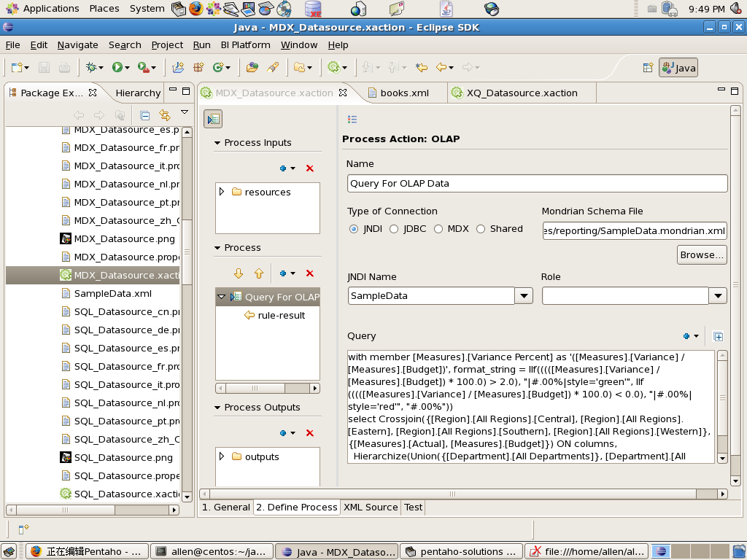Open the JNDI Name dropdown

click(524, 296)
